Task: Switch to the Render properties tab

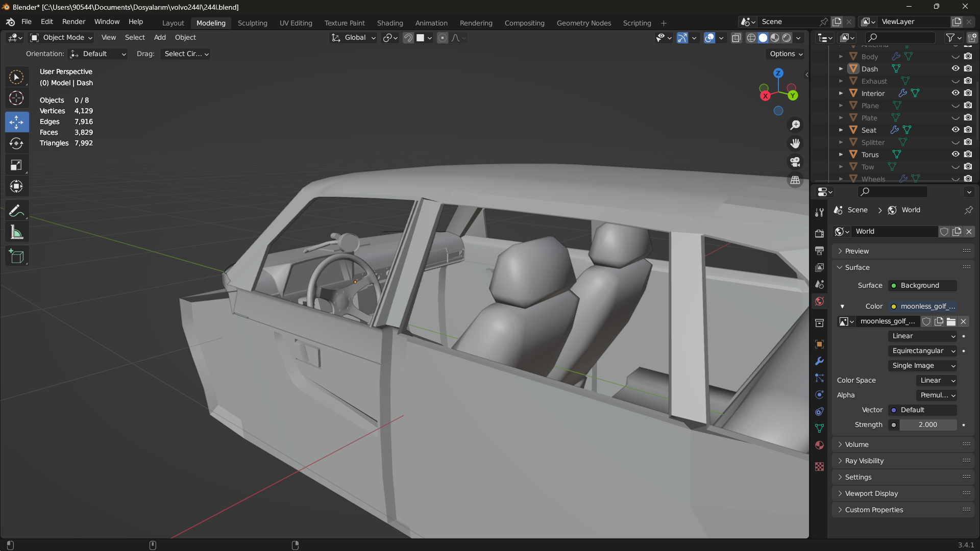Action: pos(819,234)
